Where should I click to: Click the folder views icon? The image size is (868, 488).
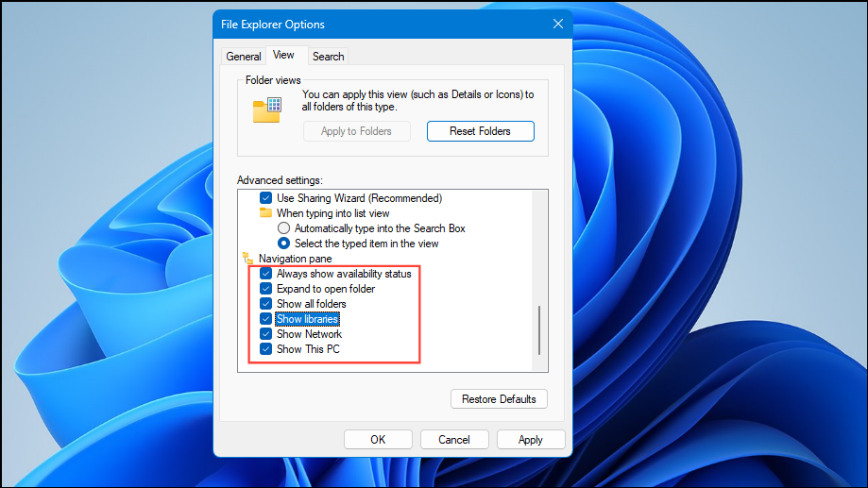click(x=267, y=109)
